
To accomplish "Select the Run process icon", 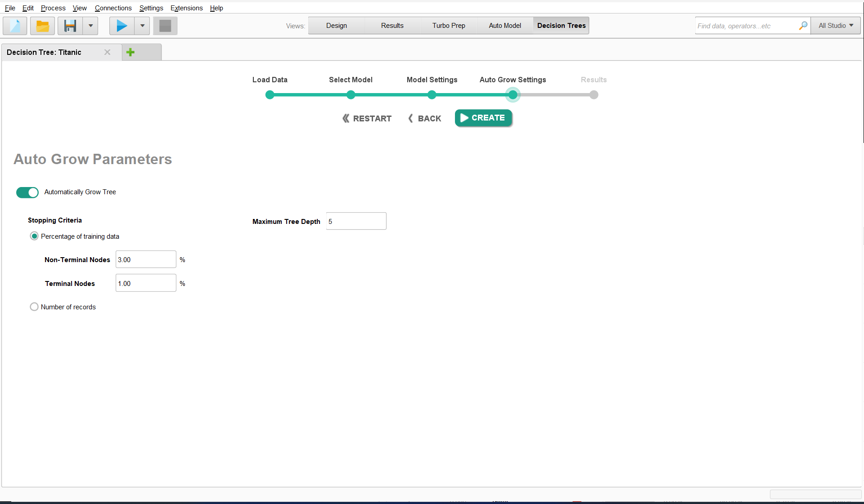I will (x=121, y=26).
